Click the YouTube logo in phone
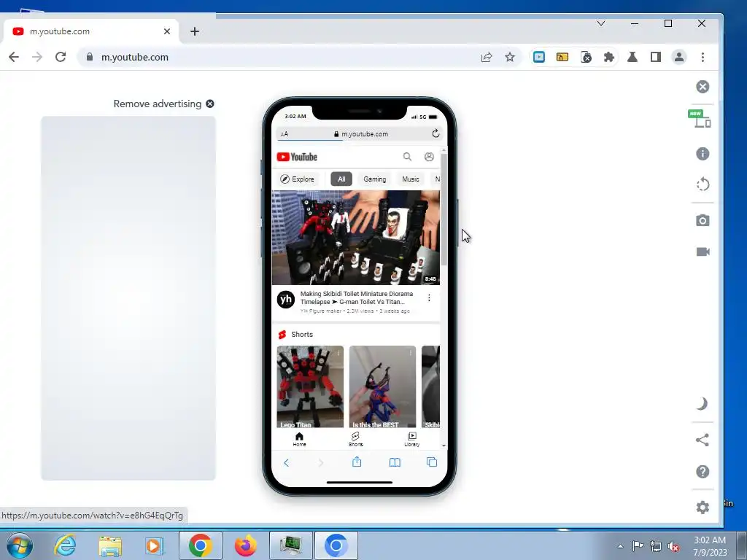The height and width of the screenshot is (560, 747). pyautogui.click(x=297, y=157)
